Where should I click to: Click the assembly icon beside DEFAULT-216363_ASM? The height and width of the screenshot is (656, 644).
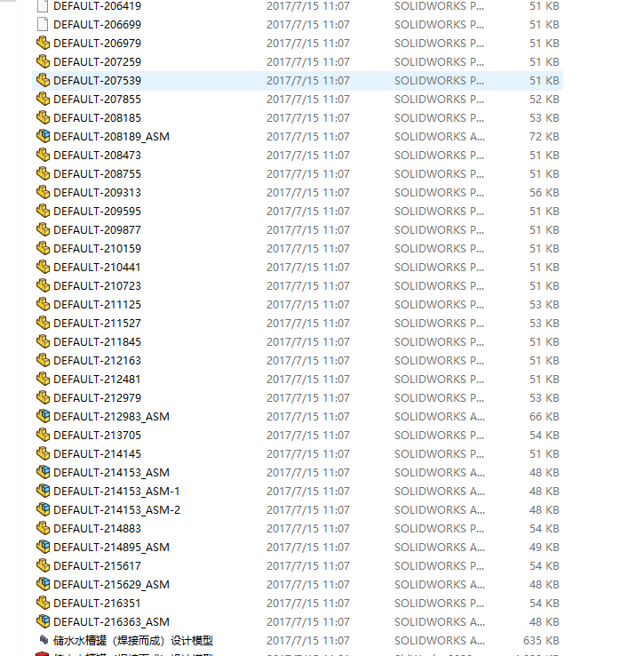[x=43, y=621]
